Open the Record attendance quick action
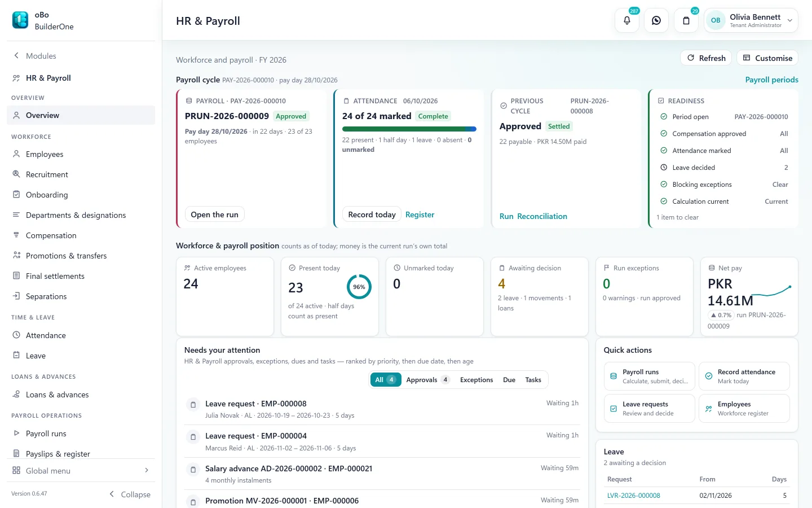 pos(744,376)
